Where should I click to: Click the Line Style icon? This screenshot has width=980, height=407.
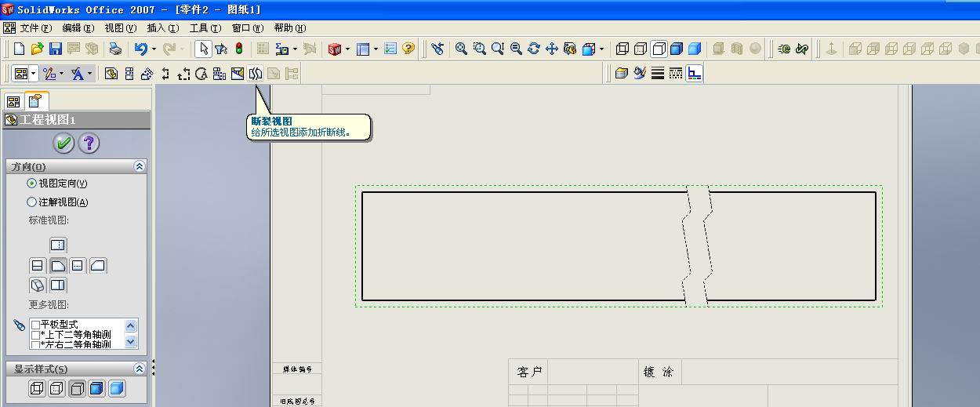tap(676, 74)
